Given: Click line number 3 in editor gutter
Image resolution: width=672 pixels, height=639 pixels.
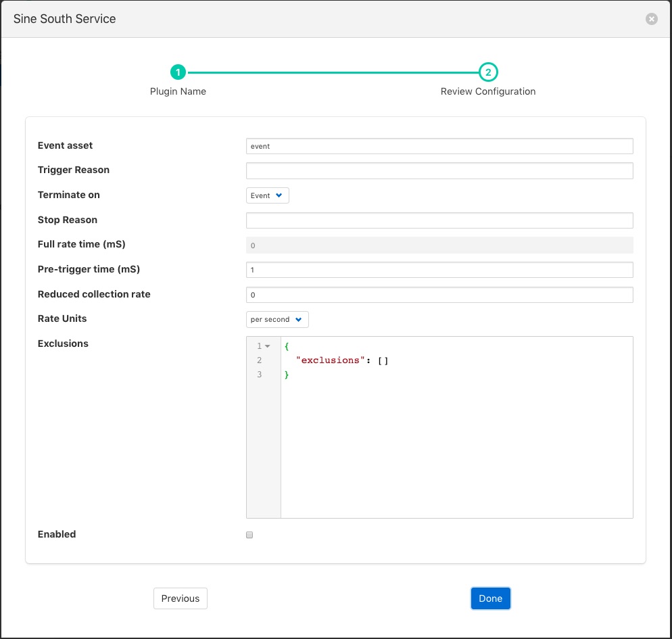Looking at the screenshot, I should point(260,374).
